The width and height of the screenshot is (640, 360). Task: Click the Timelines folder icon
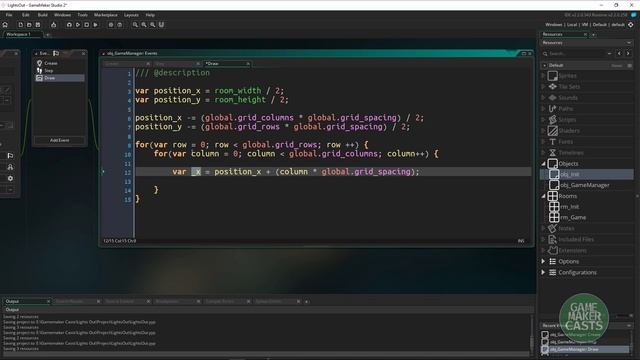[x=553, y=153]
